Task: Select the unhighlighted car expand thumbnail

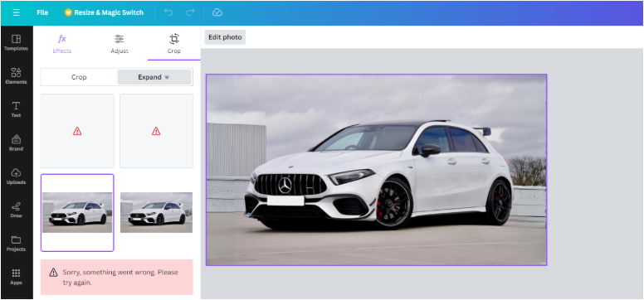Action: 156,213
